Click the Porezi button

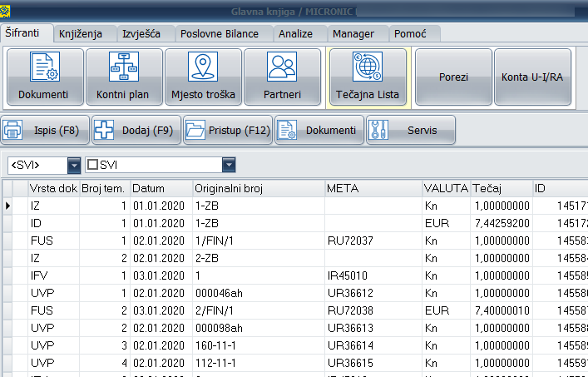[x=453, y=77]
